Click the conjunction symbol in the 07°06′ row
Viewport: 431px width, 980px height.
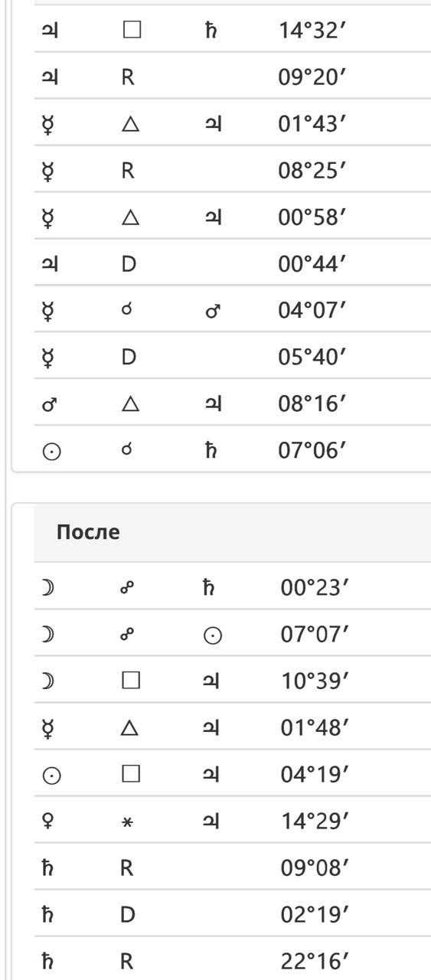pyautogui.click(x=127, y=449)
